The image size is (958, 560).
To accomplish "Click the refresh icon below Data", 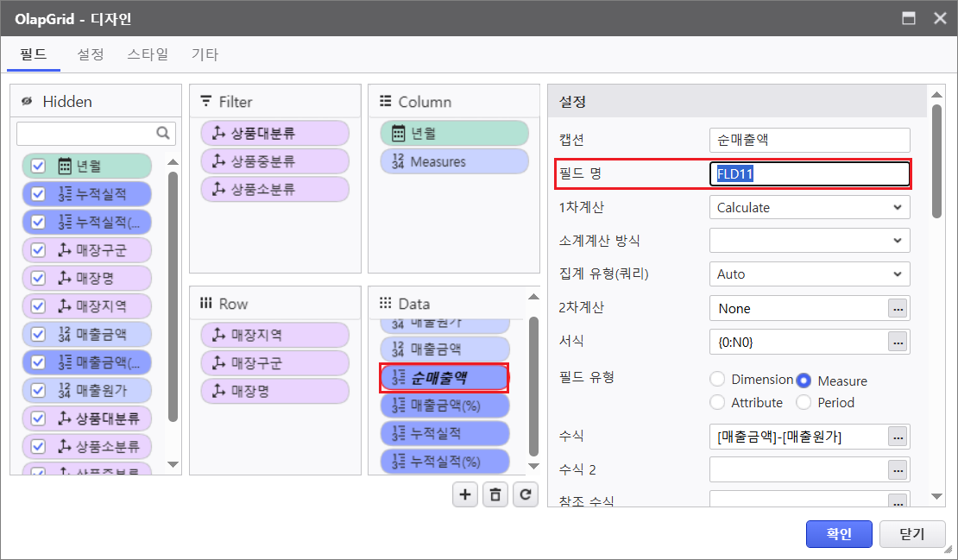I will pos(524,494).
